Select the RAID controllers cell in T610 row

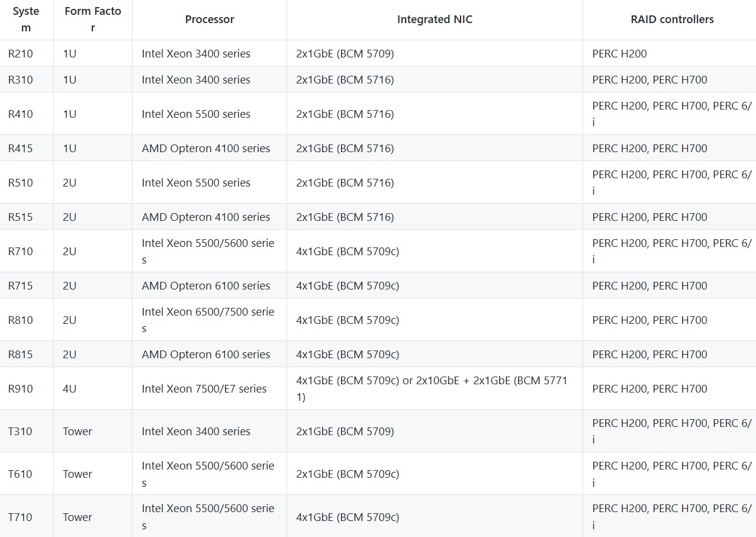pos(670,474)
